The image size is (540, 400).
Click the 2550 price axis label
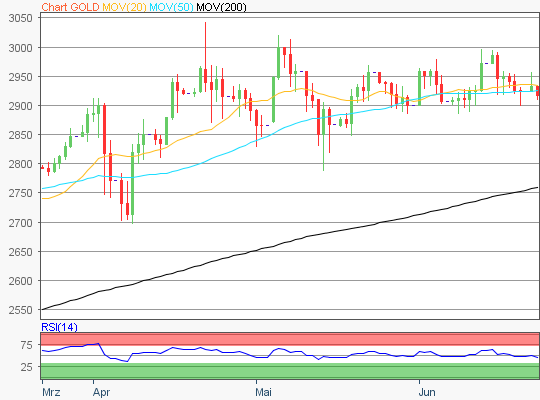coord(20,310)
